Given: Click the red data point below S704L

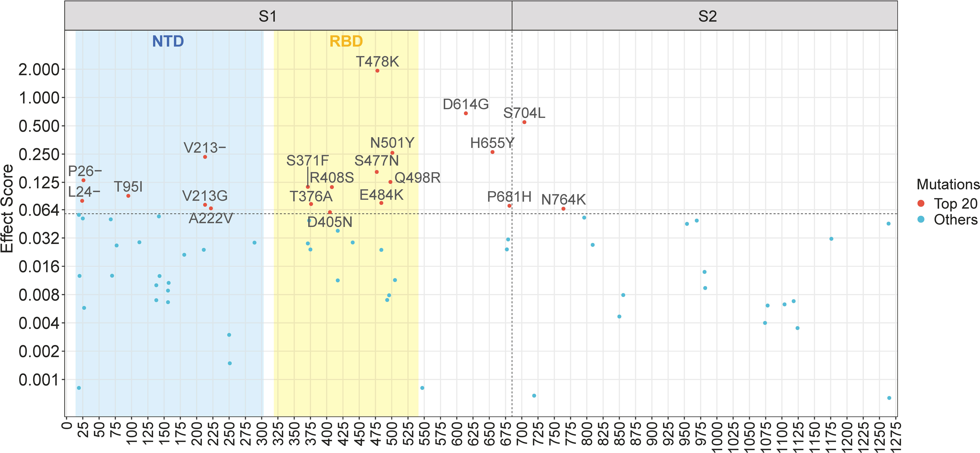Looking at the screenshot, I should pos(524,122).
